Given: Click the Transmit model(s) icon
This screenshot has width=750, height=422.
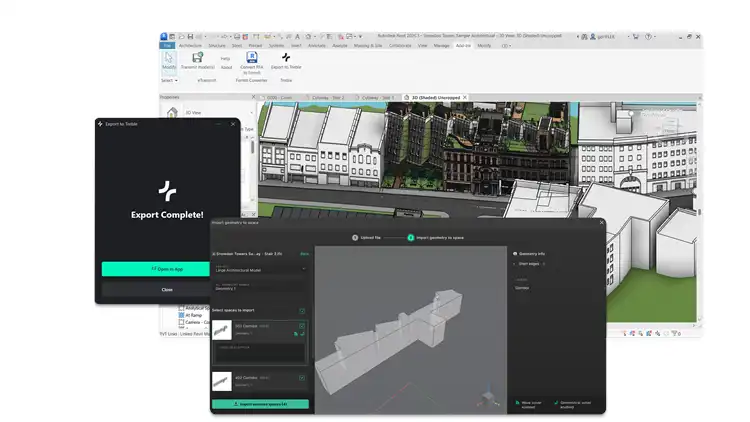Looking at the screenshot, I should coord(198,59).
